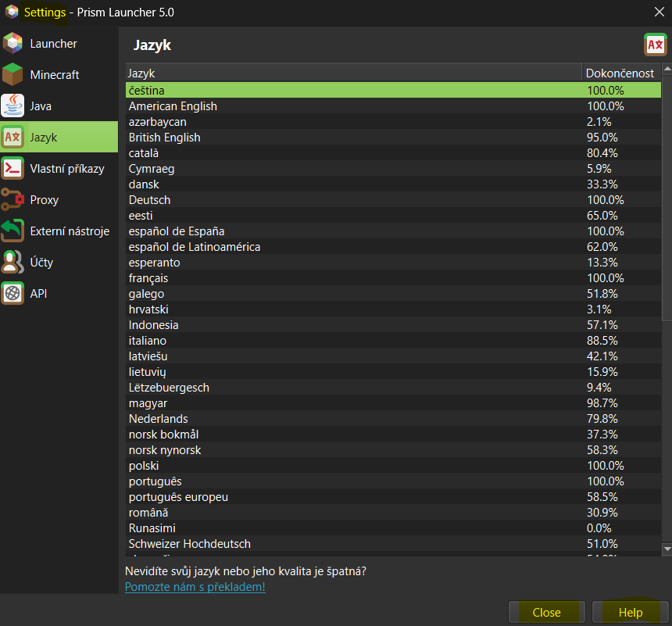Viewport: 672px width, 626px height.
Task: Open Účty via the people icon
Action: click(14, 262)
